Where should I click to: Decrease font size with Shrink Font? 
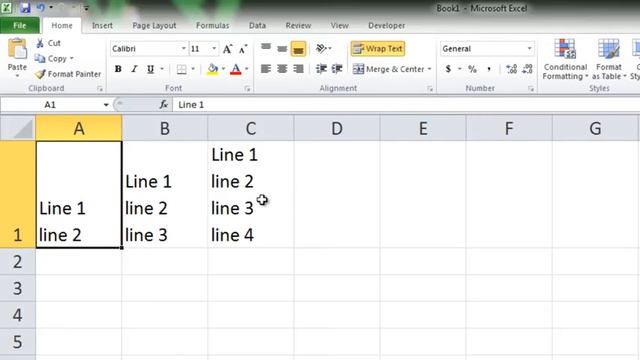(243, 49)
